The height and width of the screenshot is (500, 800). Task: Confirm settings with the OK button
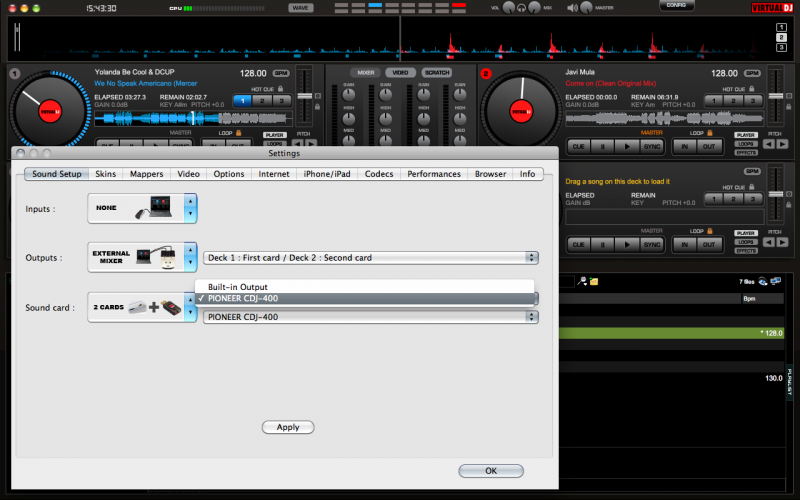[x=491, y=471]
